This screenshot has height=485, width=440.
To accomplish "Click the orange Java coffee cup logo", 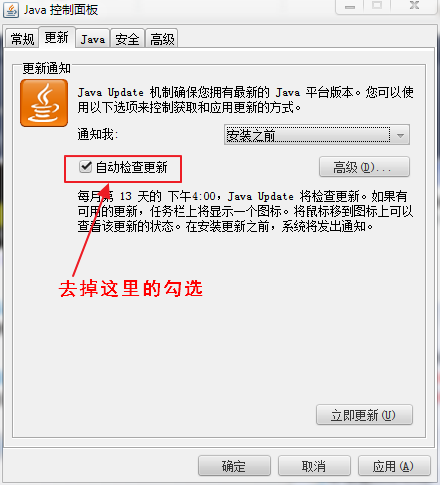I will (44, 103).
